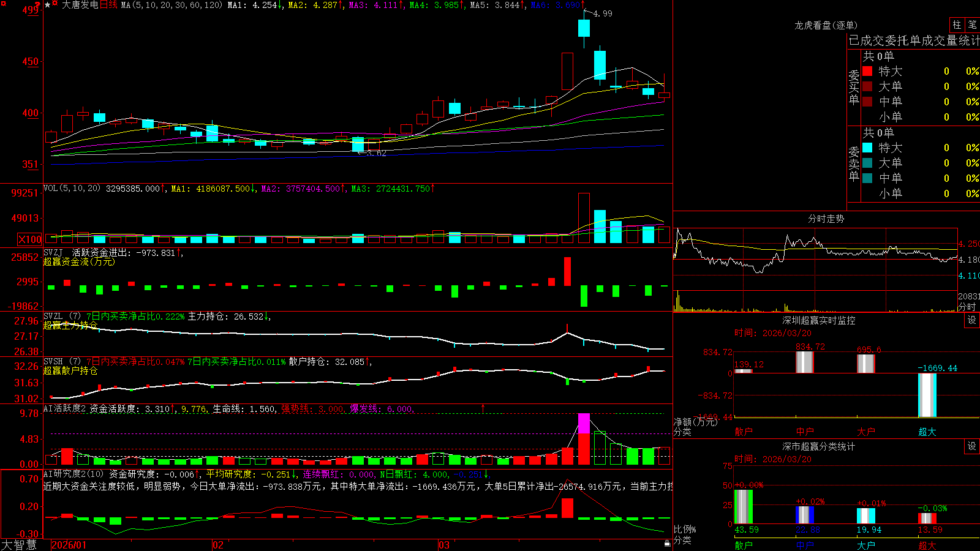Viewport: 980px width, 551px height.
Task: Click the 分时走势 panel title
Action: pos(826,219)
